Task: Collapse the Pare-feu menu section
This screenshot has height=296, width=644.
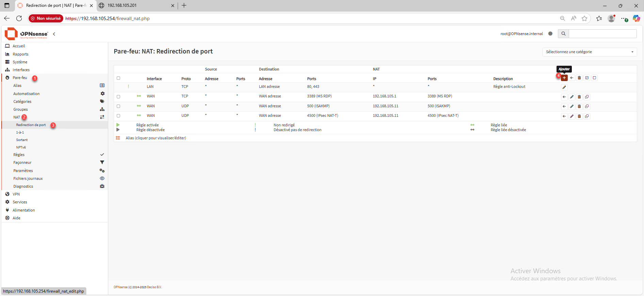Action: click(20, 78)
